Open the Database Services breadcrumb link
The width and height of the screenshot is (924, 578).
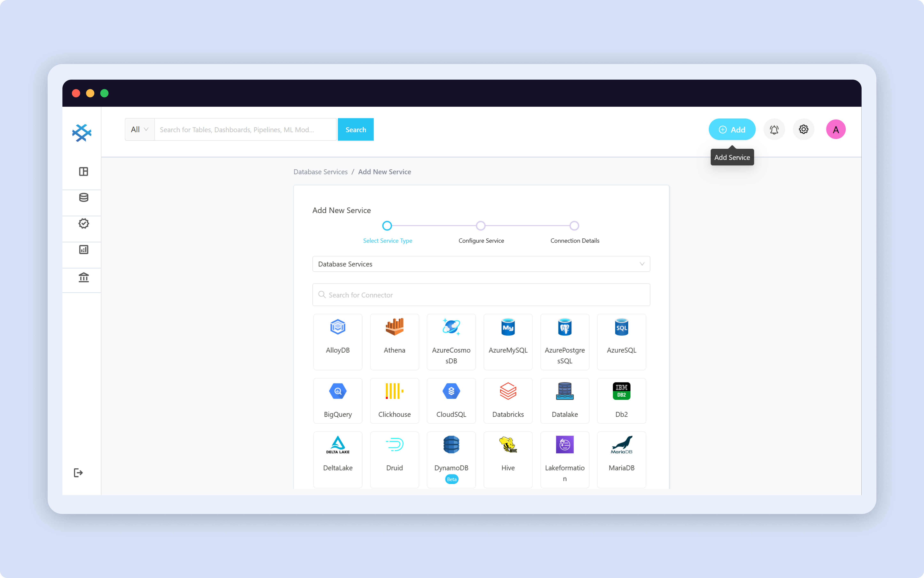321,172
